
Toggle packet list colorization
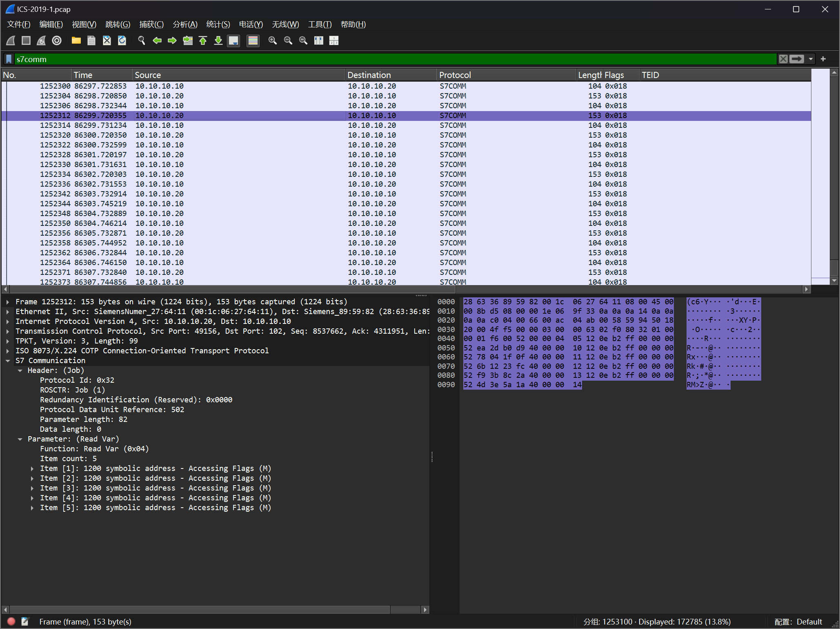253,40
